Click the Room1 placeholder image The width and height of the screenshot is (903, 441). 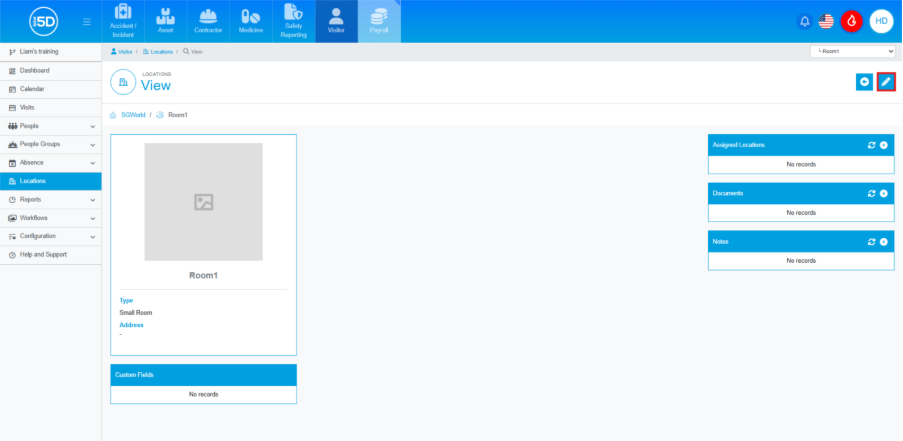click(203, 202)
